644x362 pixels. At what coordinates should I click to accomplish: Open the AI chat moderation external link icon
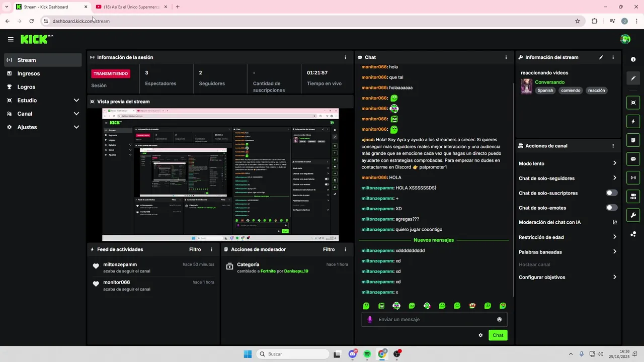[x=614, y=222]
